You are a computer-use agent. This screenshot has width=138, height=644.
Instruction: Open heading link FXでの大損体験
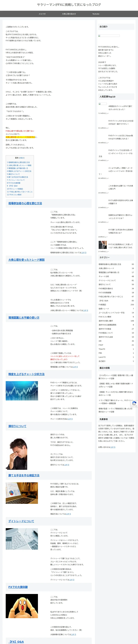click(x=18, y=587)
